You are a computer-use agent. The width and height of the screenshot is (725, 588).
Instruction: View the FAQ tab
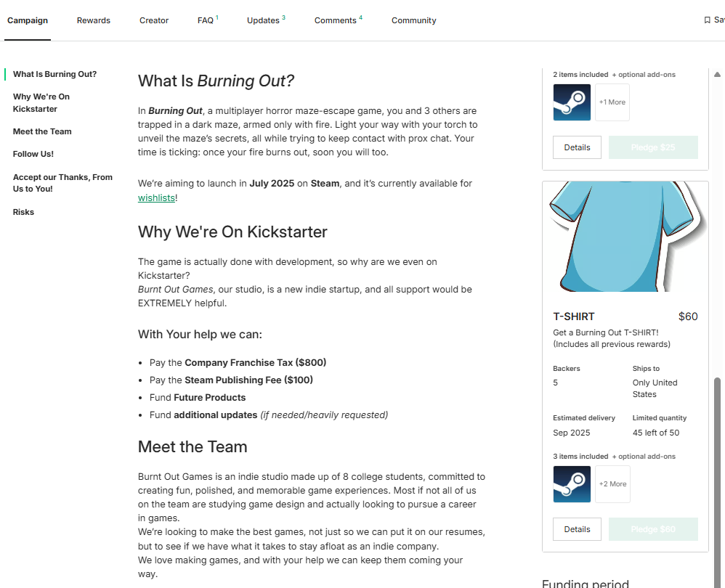(x=206, y=20)
